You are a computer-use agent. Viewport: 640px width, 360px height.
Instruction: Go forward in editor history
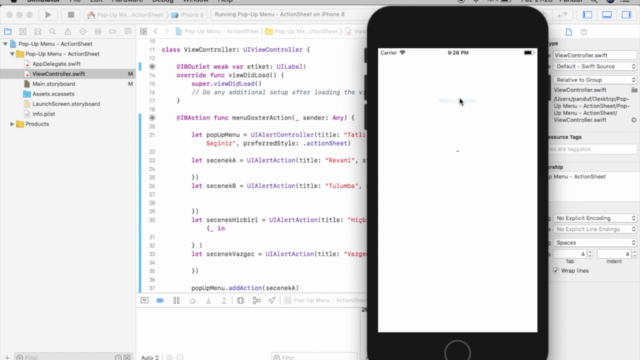click(167, 31)
